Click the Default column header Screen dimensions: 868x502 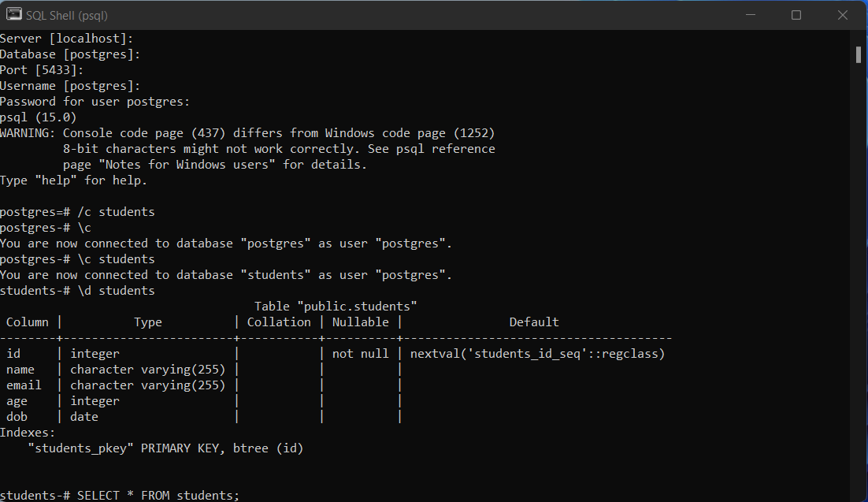534,322
